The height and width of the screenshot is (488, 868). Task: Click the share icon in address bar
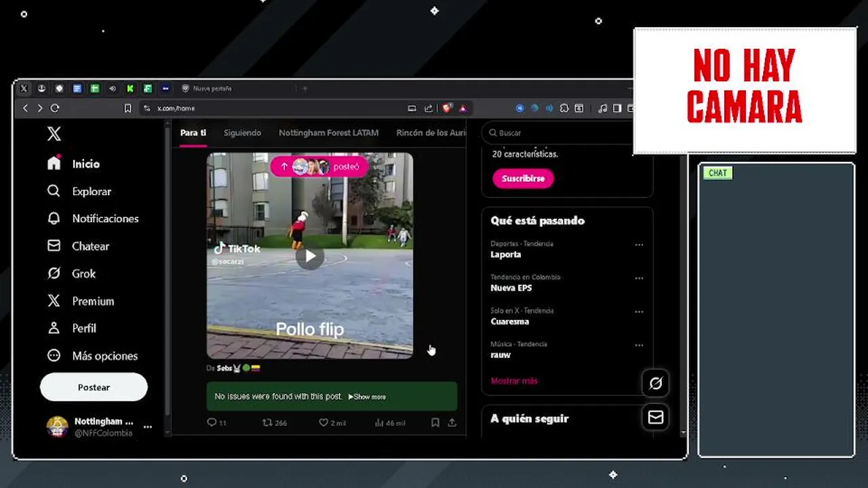[429, 108]
